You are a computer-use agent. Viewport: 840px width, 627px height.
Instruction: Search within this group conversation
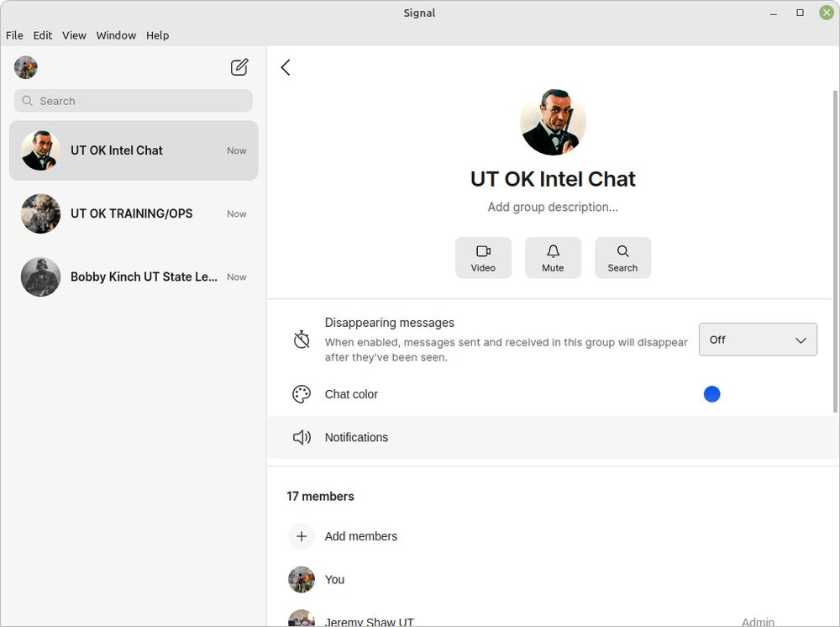tap(622, 258)
